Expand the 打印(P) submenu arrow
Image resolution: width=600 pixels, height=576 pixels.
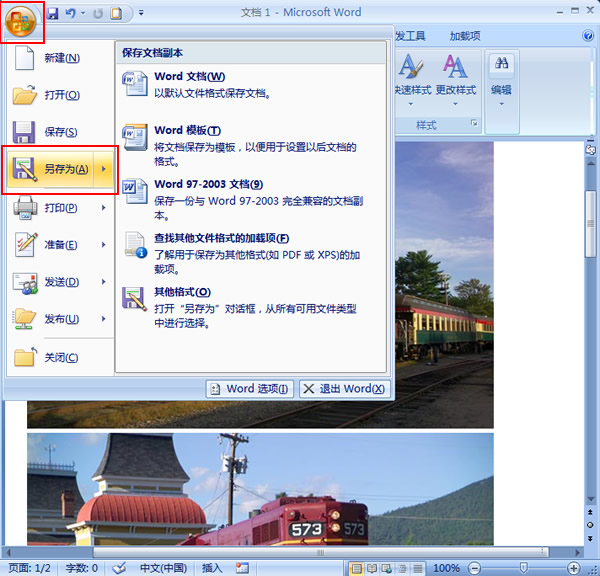click(x=104, y=208)
